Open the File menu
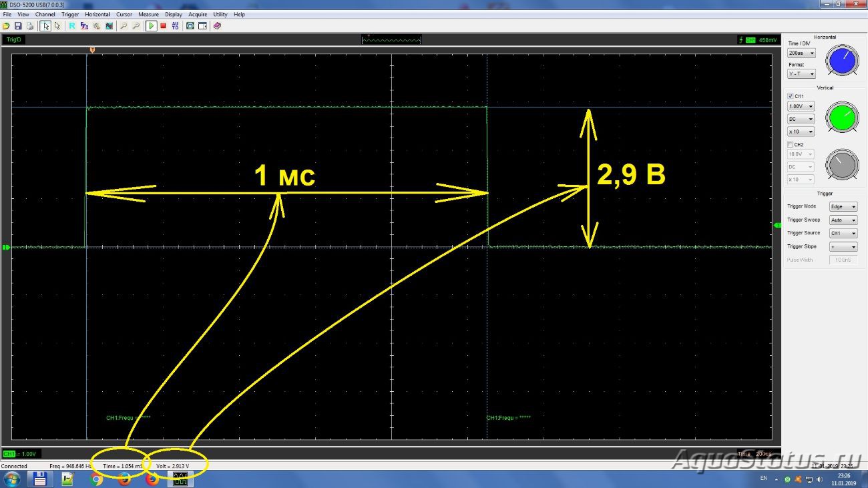 tap(7, 14)
